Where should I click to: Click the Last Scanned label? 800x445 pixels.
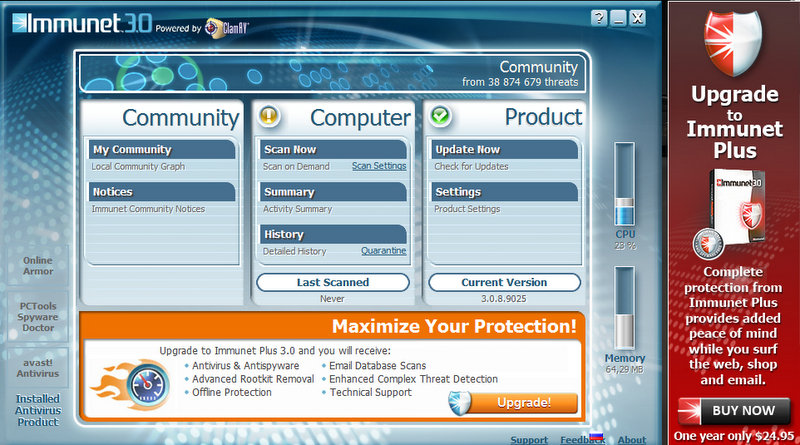click(x=333, y=282)
